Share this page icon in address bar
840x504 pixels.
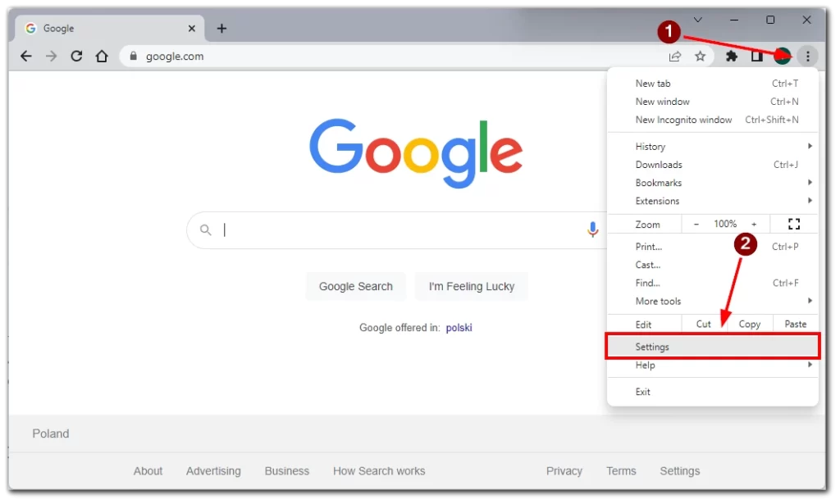point(675,57)
